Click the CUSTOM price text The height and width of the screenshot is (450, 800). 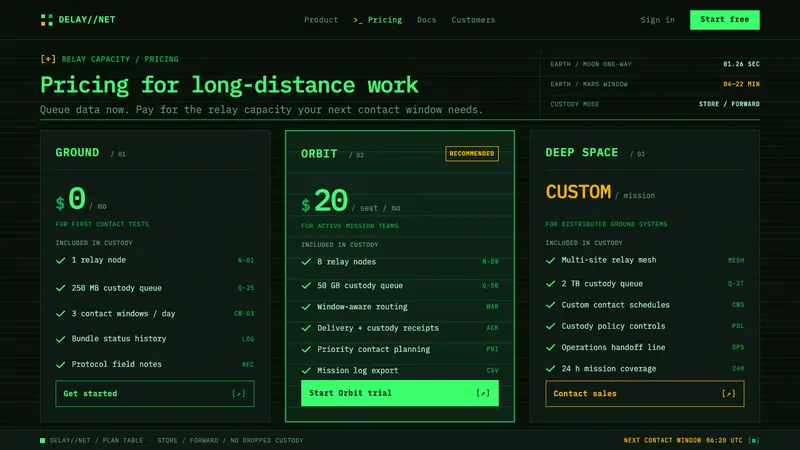[x=578, y=192]
